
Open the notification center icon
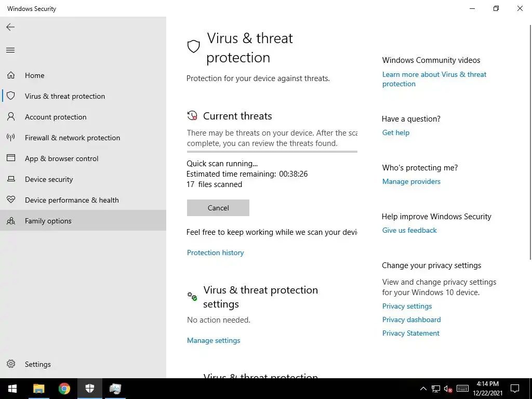click(515, 389)
